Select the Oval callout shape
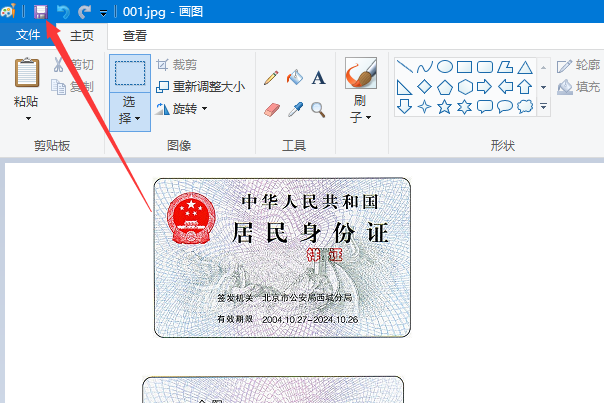This screenshot has height=403, width=604. 505,106
